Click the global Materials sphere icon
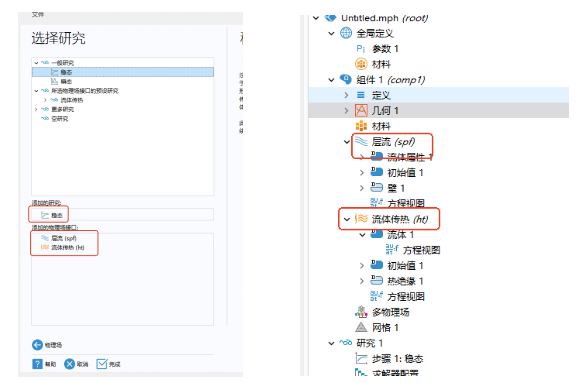 coord(361,64)
